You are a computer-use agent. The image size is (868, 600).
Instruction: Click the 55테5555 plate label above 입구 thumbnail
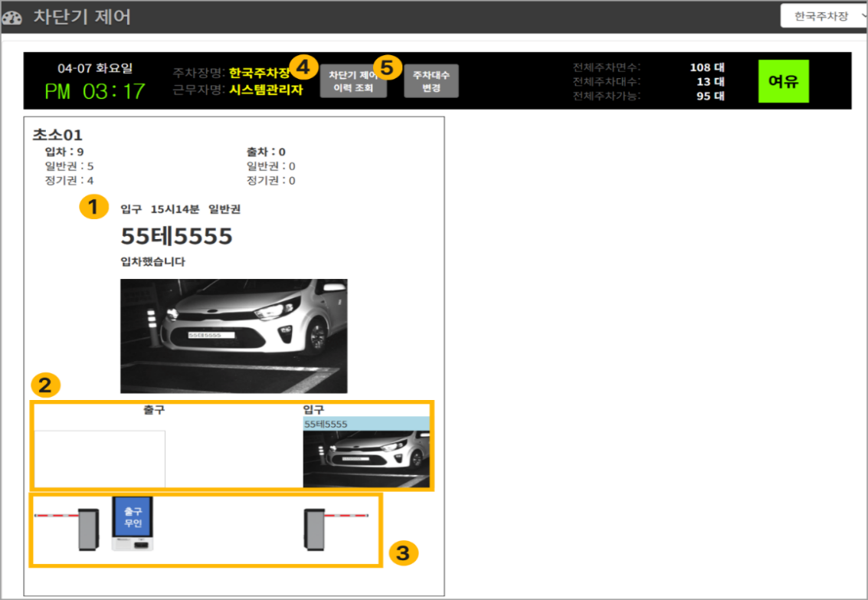coord(366,424)
